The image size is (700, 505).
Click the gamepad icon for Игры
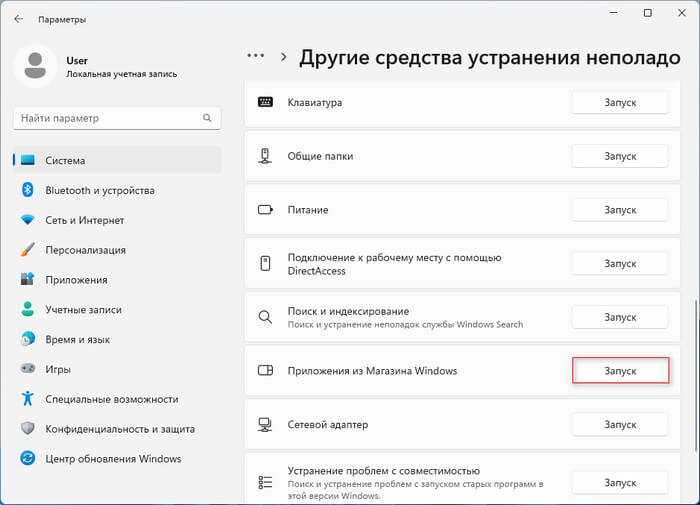28,369
